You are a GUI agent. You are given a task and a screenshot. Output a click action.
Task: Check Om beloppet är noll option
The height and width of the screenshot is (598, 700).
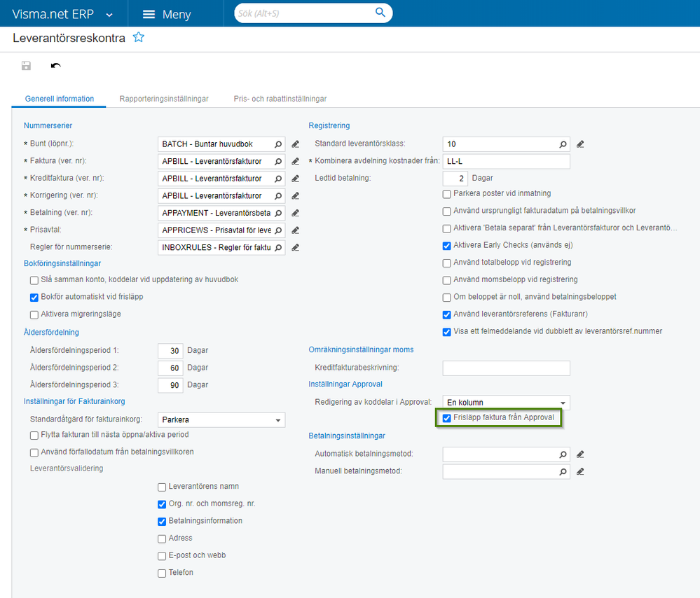point(446,298)
